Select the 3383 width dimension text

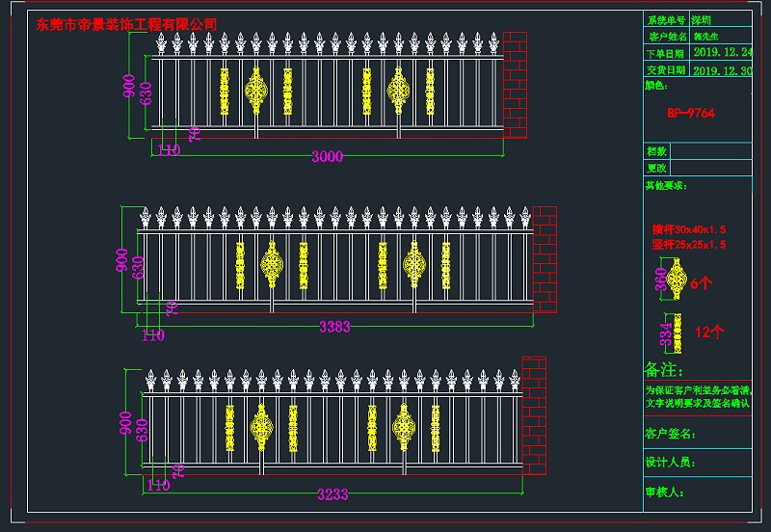[333, 327]
